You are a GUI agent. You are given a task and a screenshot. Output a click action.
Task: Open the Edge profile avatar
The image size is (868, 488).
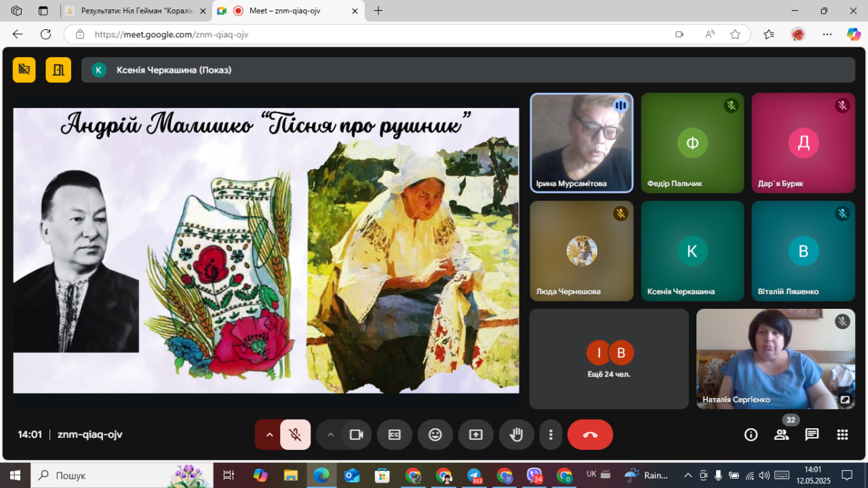[x=797, y=34]
